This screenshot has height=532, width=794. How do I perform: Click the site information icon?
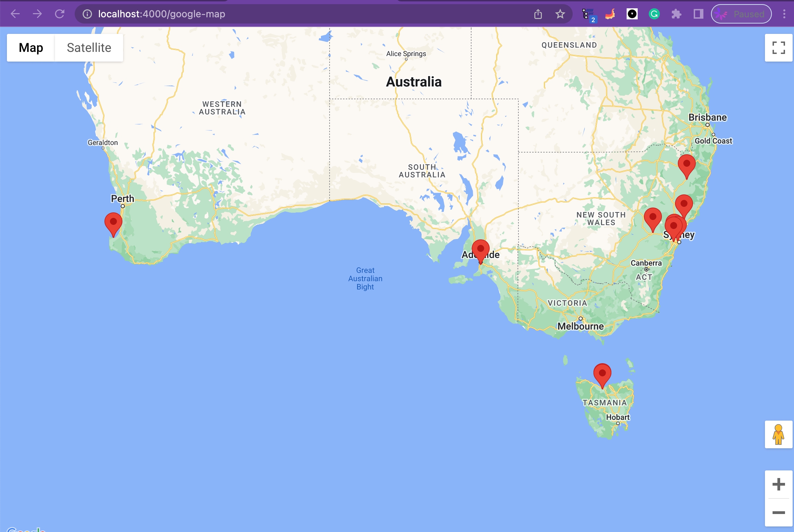click(x=87, y=14)
